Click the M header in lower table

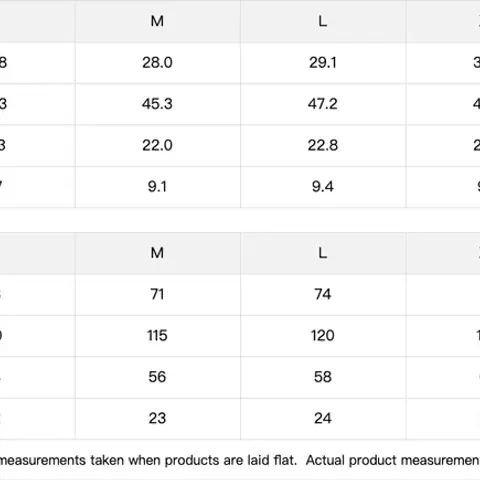pyautogui.click(x=157, y=253)
